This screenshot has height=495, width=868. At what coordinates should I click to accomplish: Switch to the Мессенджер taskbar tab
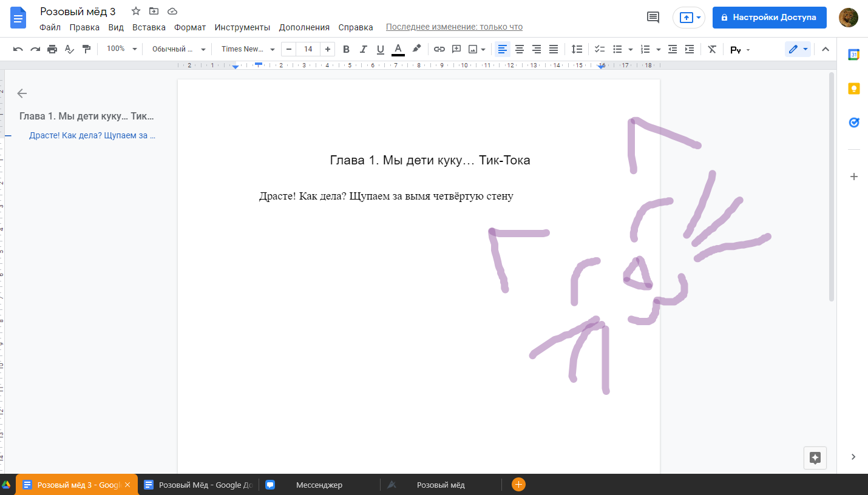319,485
